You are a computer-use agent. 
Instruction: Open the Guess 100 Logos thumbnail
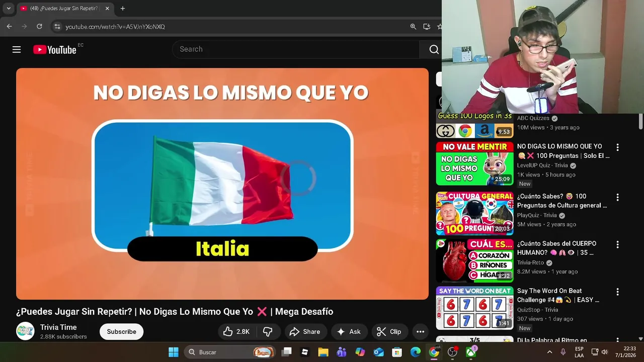[474, 125]
